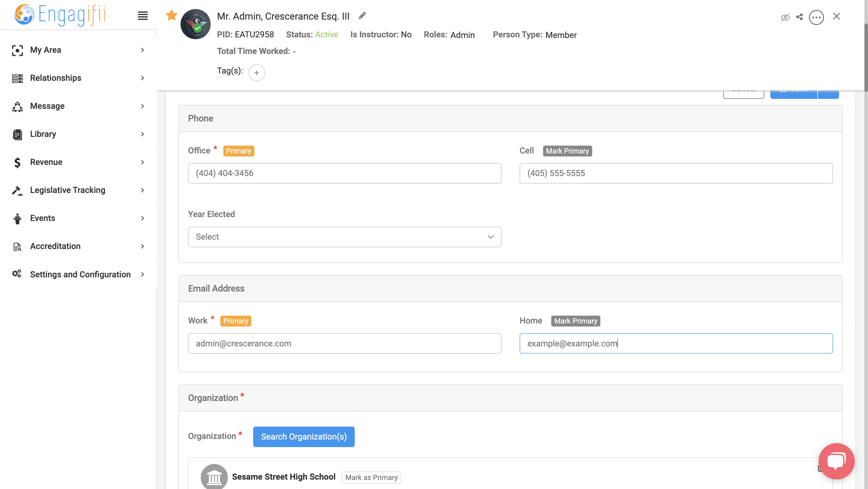Expand Library chevron

click(143, 134)
